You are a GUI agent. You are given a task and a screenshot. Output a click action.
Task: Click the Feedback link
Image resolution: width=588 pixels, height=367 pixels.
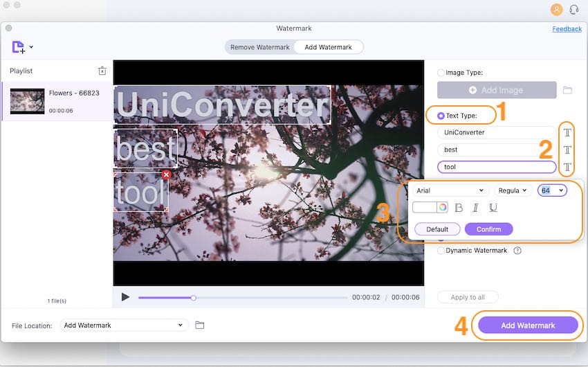567,29
